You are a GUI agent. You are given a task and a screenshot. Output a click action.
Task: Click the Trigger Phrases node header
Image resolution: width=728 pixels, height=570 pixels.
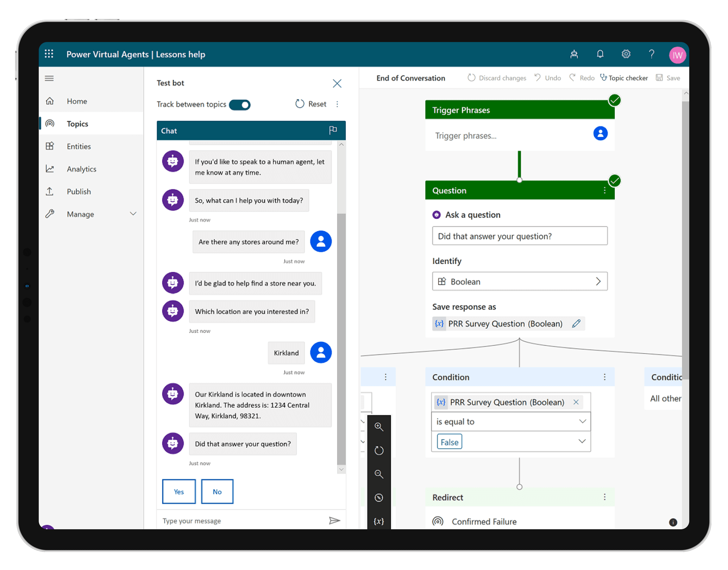(x=520, y=110)
